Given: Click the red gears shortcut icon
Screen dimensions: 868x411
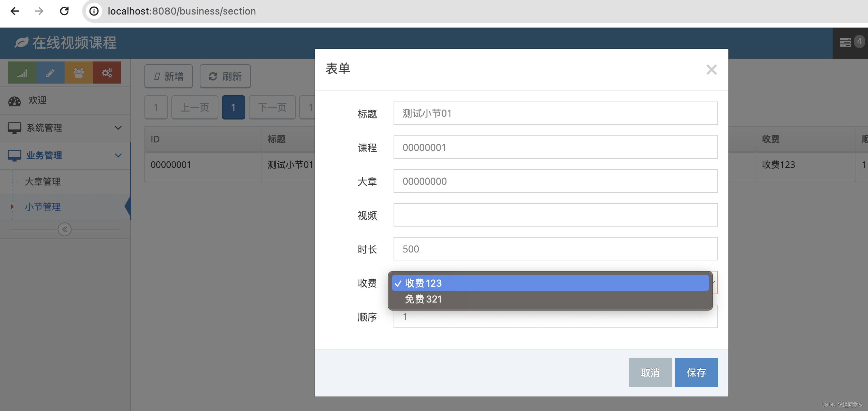Looking at the screenshot, I should [x=107, y=73].
